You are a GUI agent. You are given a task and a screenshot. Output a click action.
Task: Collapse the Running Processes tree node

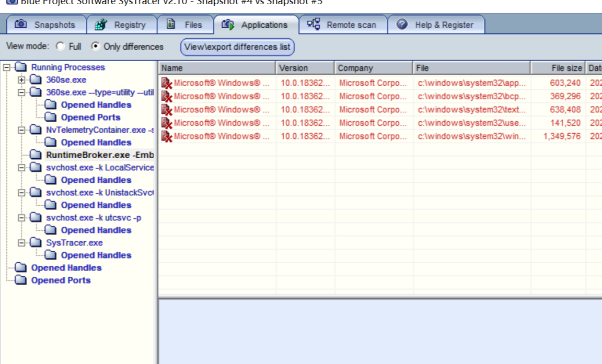pyautogui.click(x=6, y=67)
